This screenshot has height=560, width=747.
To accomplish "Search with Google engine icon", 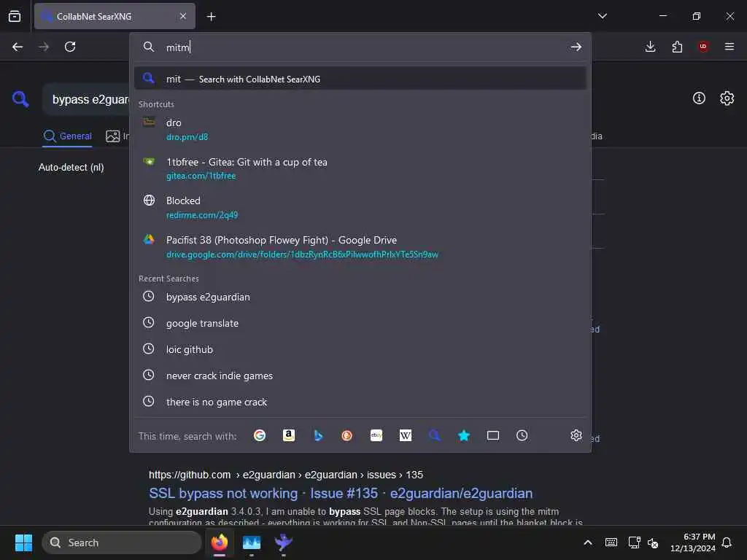I will [x=260, y=435].
